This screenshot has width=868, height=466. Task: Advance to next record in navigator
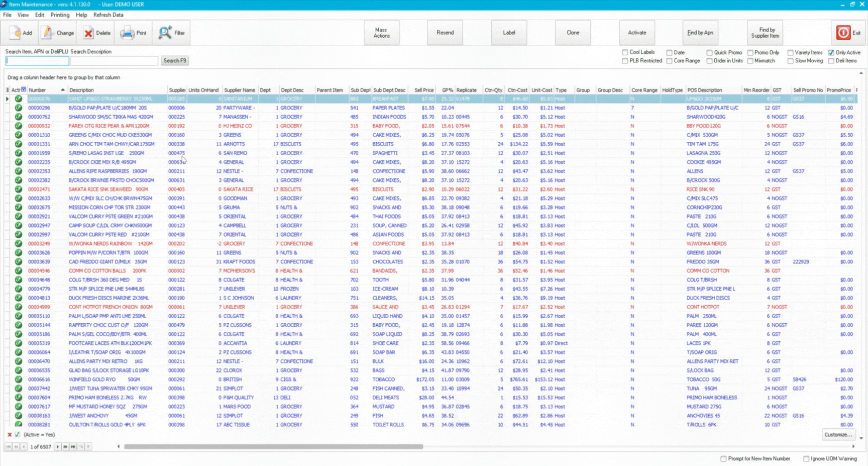(58, 446)
